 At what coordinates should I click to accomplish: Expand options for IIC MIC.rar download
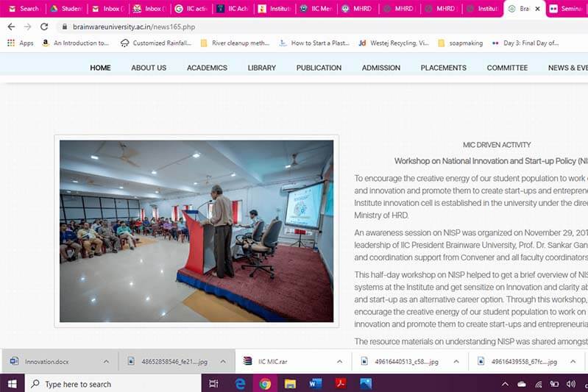click(340, 362)
